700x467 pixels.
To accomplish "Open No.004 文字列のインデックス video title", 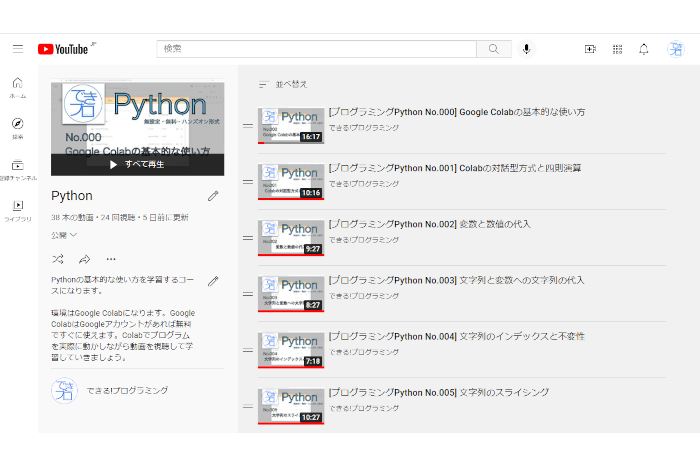I will pos(457,337).
